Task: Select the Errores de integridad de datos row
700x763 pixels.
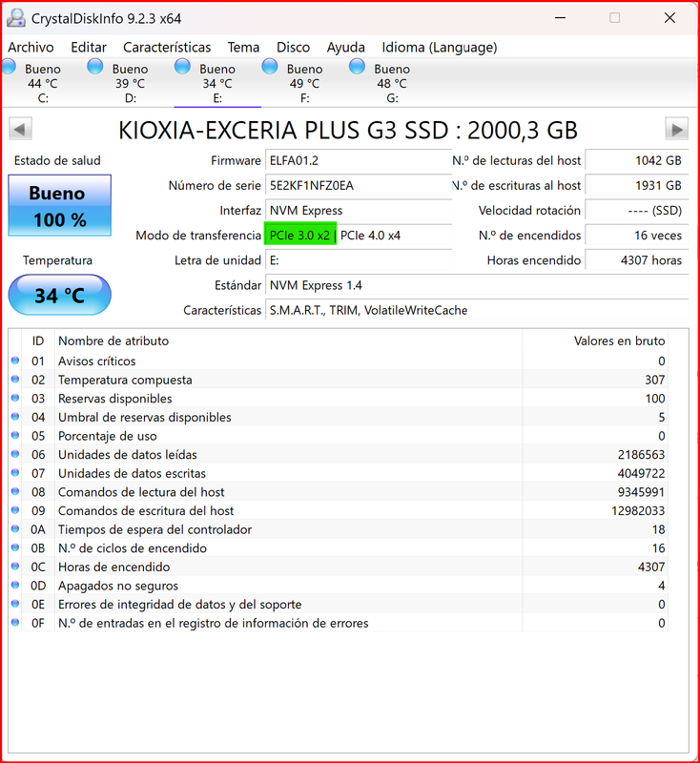Action: pyautogui.click(x=339, y=604)
